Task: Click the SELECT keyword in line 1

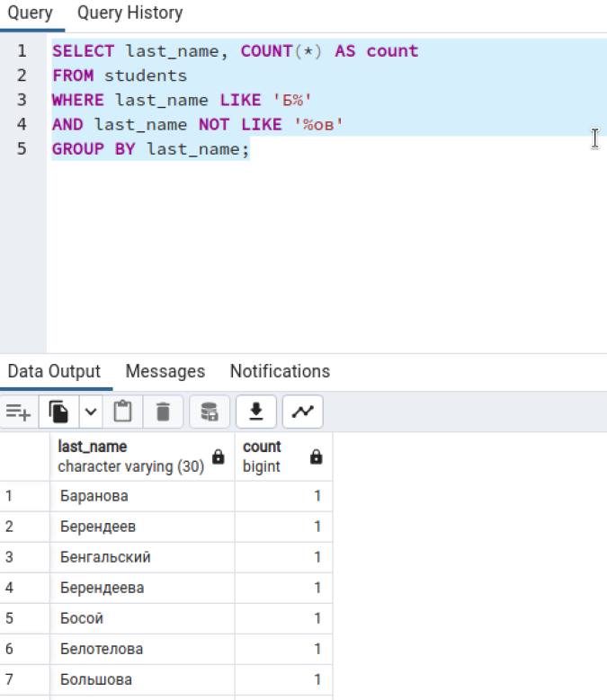Action: (x=83, y=51)
